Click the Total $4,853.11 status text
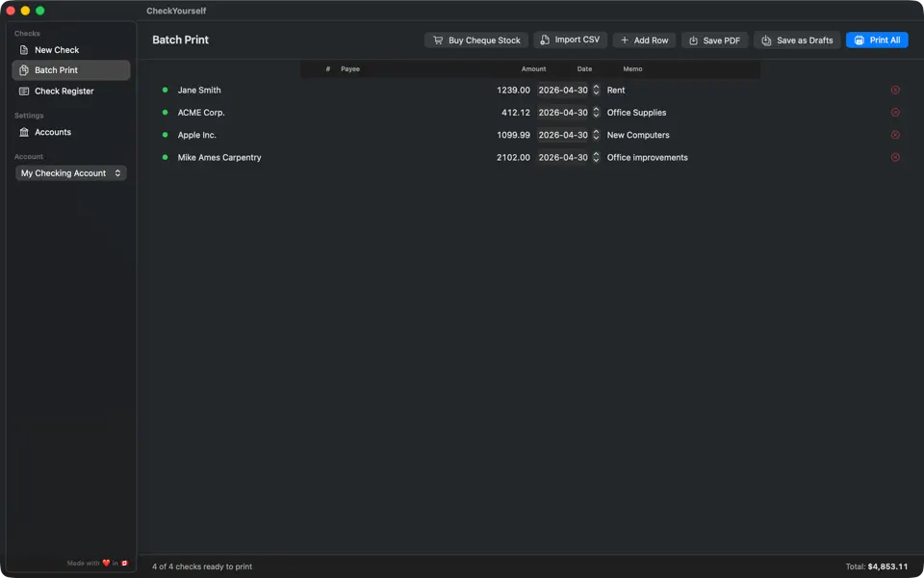 tap(877, 566)
